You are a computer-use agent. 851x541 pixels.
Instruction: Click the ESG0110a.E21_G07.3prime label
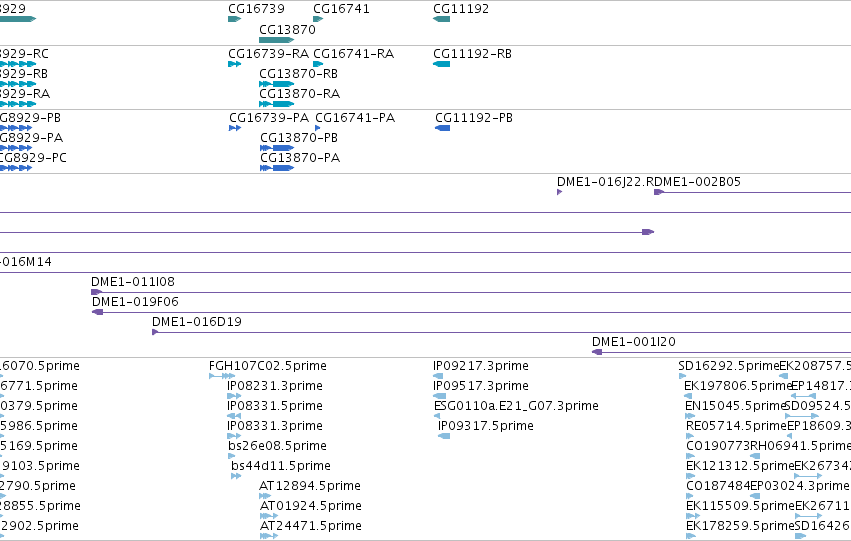[x=516, y=406]
